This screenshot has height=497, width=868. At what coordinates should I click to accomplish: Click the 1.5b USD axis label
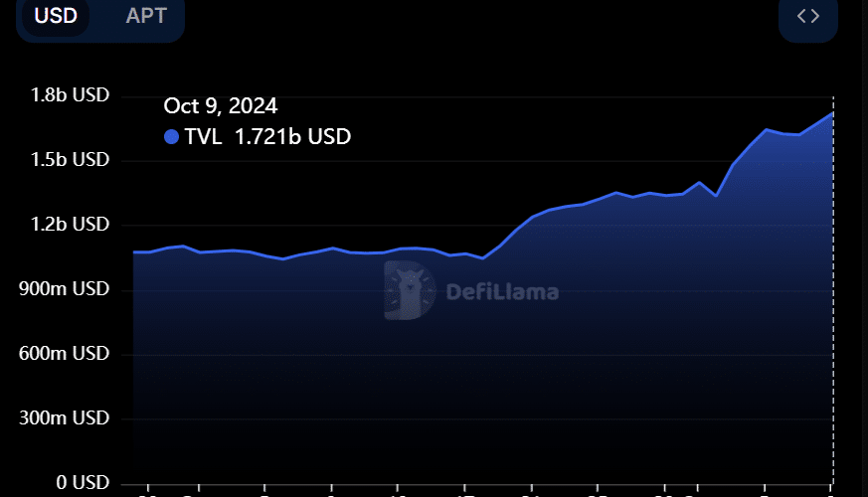[69, 160]
